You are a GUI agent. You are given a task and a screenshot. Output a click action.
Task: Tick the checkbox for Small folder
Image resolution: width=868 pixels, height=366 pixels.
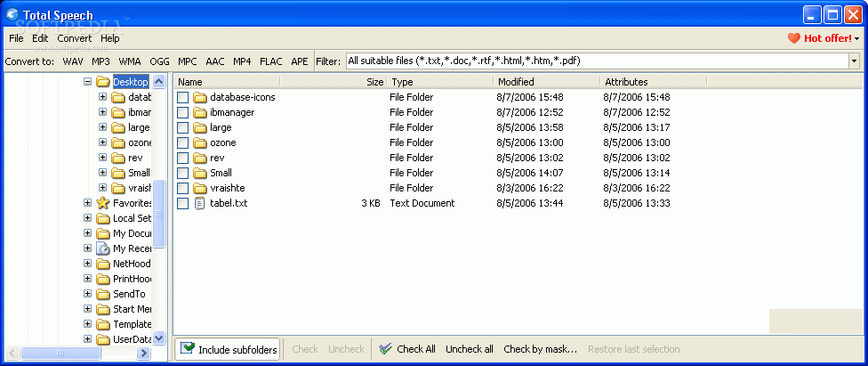(182, 173)
